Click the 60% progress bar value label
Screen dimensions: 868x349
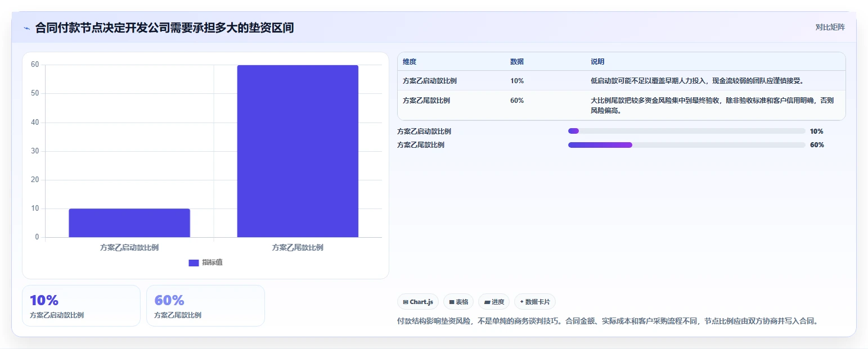[x=817, y=145]
